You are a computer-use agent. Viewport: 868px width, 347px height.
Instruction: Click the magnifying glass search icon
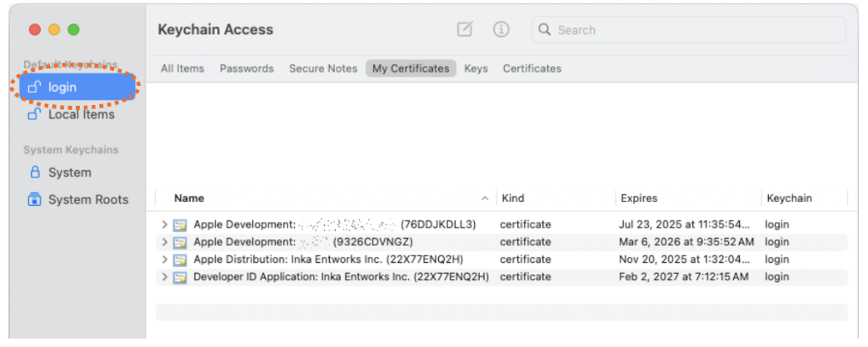tap(545, 30)
